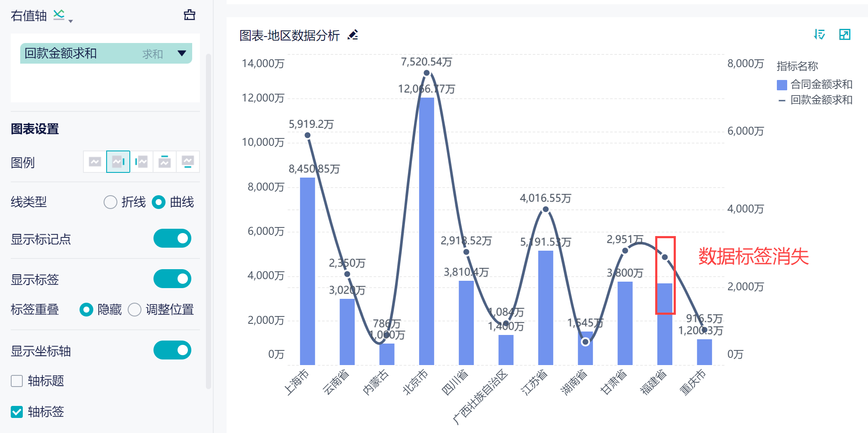868x433 pixels.
Task: Click the 福建省 axis label
Action: tap(653, 382)
